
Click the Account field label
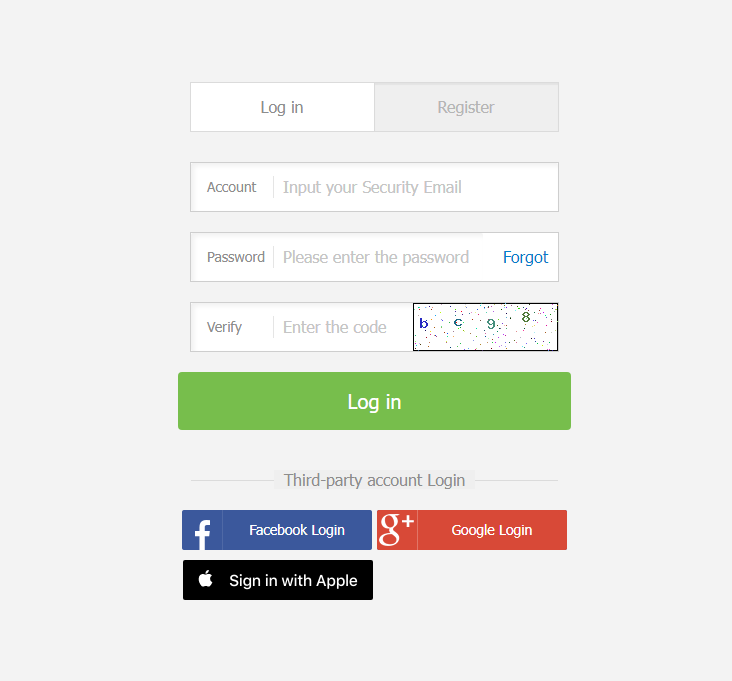[232, 187]
